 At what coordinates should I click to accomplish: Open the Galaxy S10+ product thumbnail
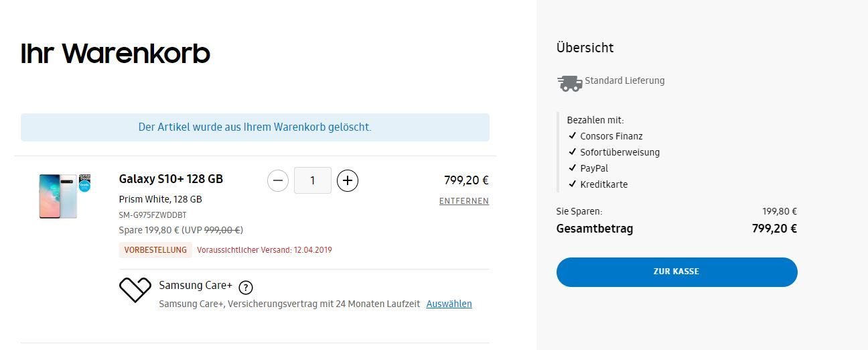click(x=65, y=196)
